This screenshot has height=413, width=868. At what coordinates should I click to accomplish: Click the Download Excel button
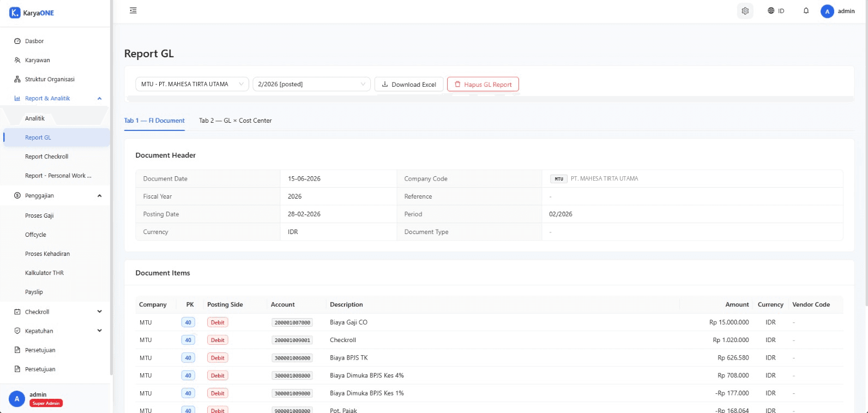click(x=409, y=85)
